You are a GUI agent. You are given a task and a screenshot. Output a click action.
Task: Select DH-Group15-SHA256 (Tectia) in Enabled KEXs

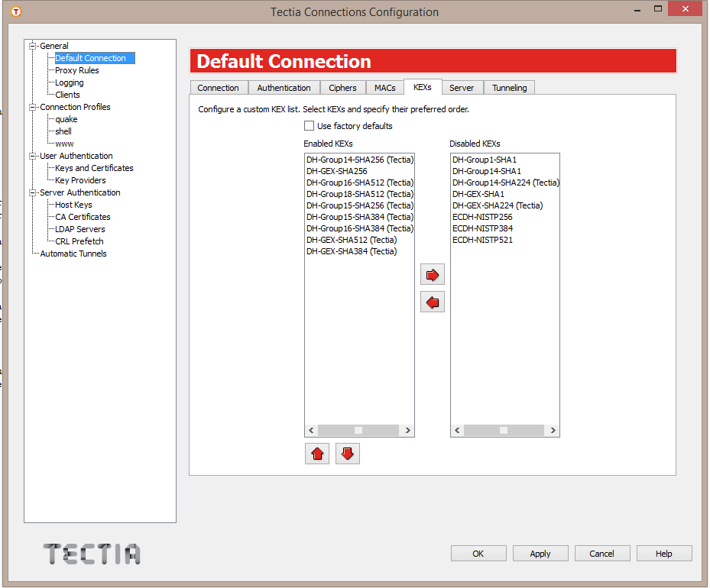pos(359,205)
